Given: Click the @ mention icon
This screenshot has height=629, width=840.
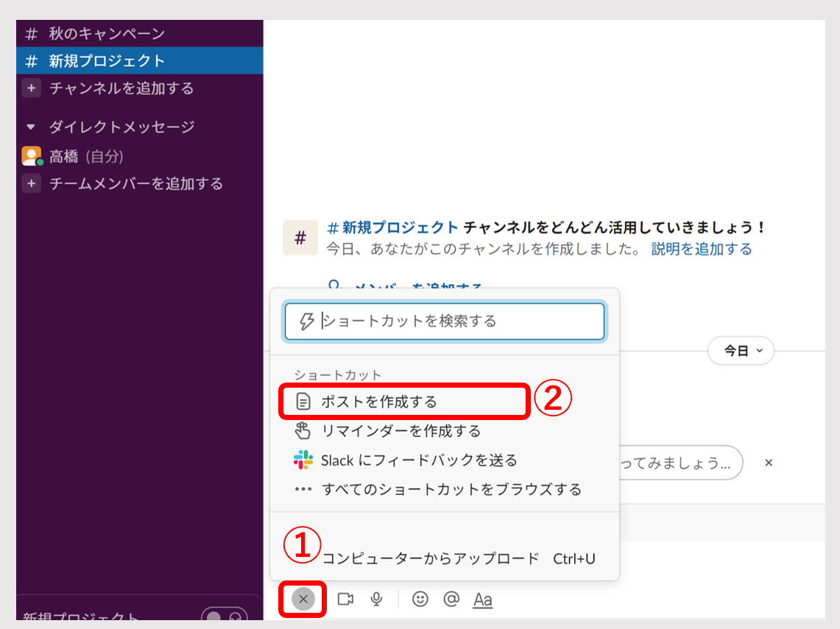Looking at the screenshot, I should coord(451,600).
